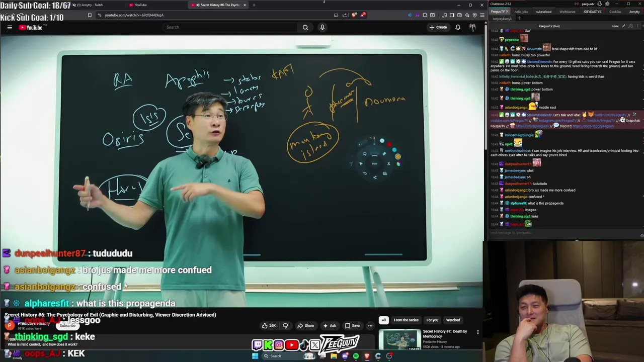Open the Brave main hamburger menu
This screenshot has width=644, height=362.
click(482, 15)
